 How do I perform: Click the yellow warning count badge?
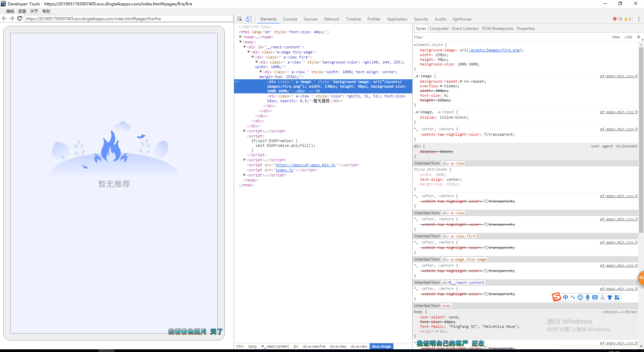coord(628,19)
